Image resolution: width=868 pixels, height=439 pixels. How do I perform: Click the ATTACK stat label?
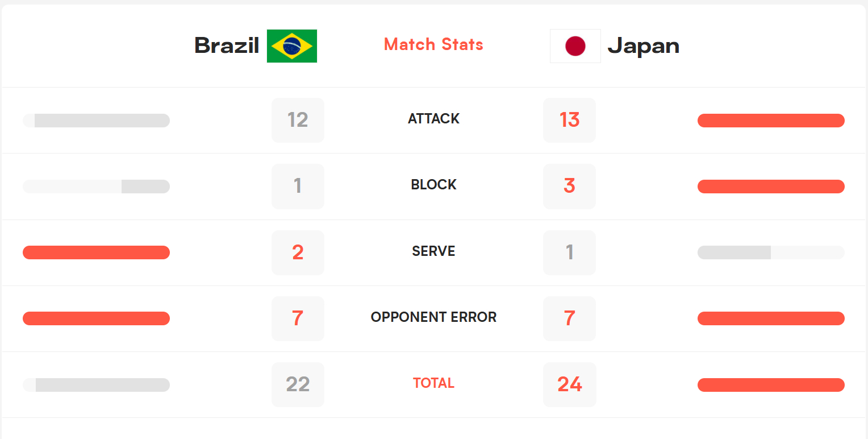coord(433,119)
